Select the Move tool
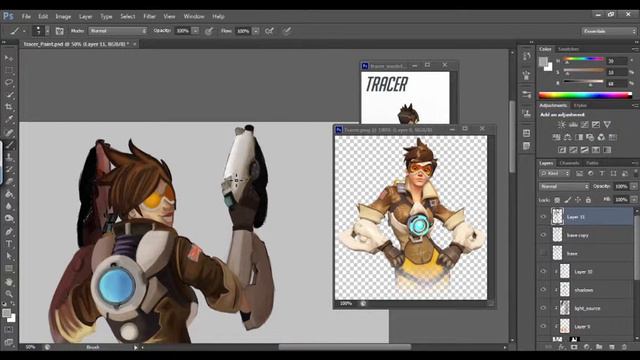Image resolution: width=640 pixels, height=360 pixels. (x=9, y=58)
